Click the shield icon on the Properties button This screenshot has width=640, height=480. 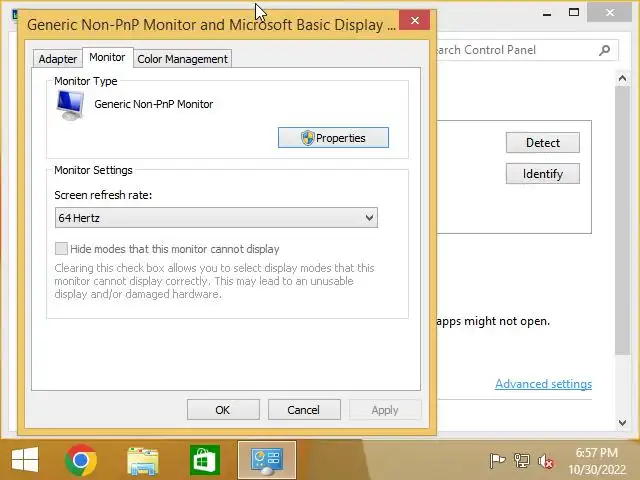[x=307, y=138]
